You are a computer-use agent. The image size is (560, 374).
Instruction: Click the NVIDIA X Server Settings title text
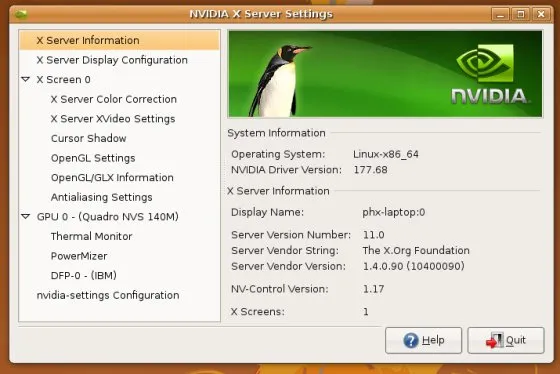click(x=261, y=14)
